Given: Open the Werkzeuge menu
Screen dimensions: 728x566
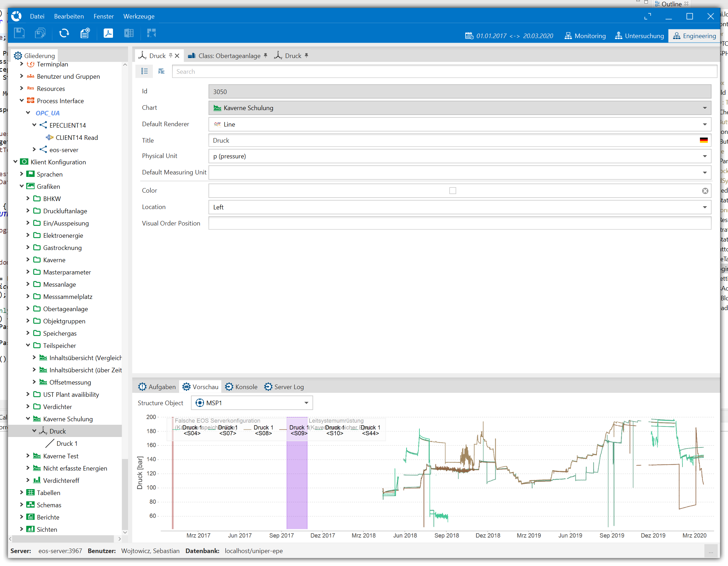Looking at the screenshot, I should (x=139, y=16).
